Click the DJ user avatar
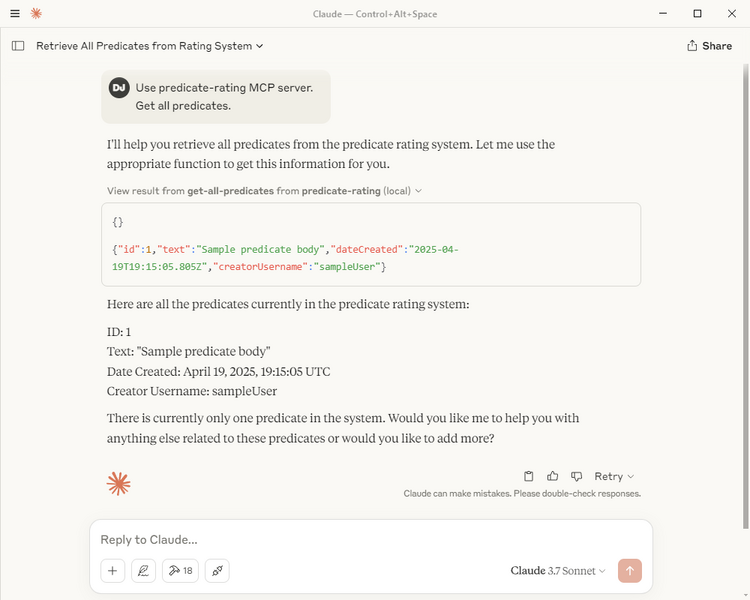This screenshot has height=600, width=750. point(119,88)
